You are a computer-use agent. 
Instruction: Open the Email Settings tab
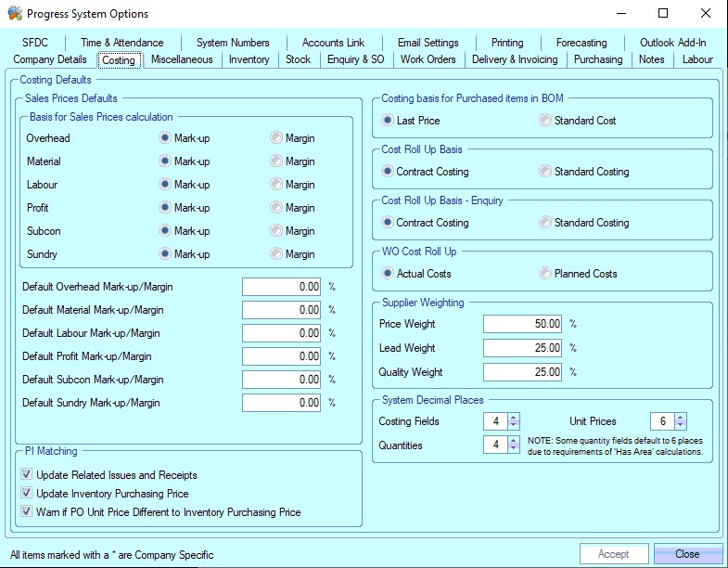[428, 43]
